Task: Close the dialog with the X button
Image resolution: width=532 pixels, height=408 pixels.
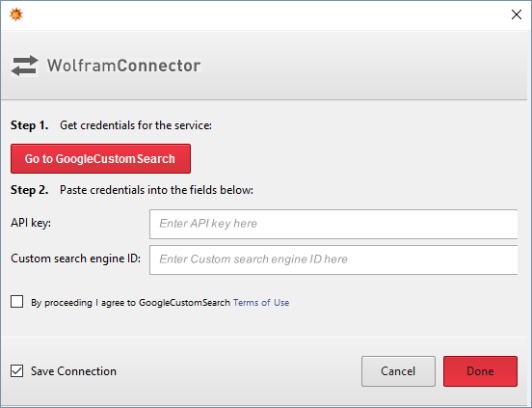Action: [x=517, y=14]
